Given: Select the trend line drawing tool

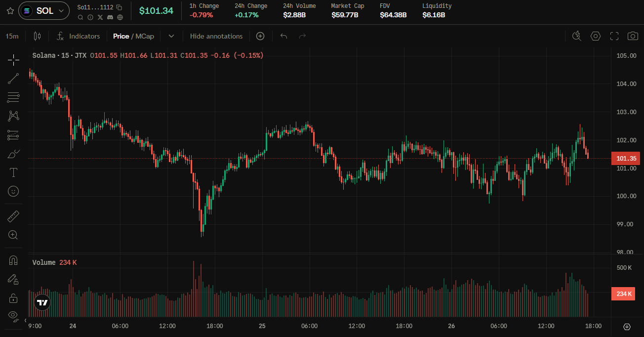Looking at the screenshot, I should 13,78.
